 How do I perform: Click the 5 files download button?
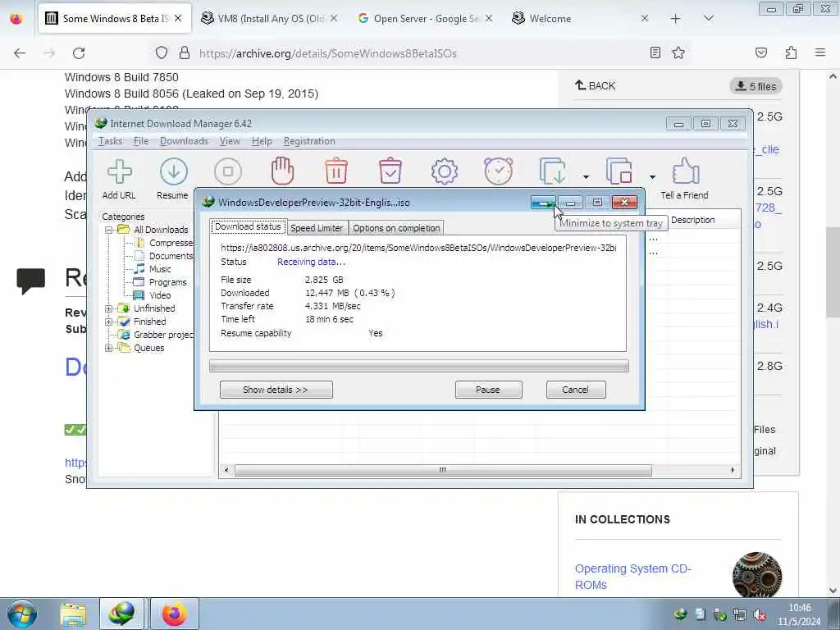point(756,86)
